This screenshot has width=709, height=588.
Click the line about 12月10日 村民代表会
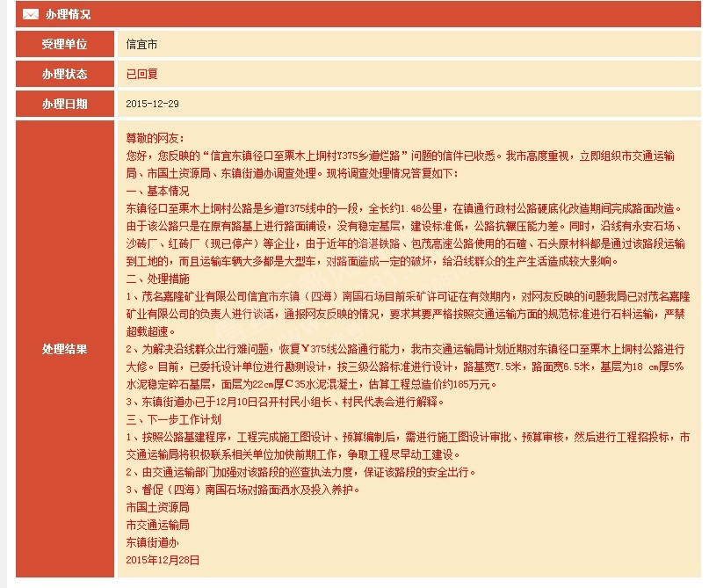pos(286,402)
